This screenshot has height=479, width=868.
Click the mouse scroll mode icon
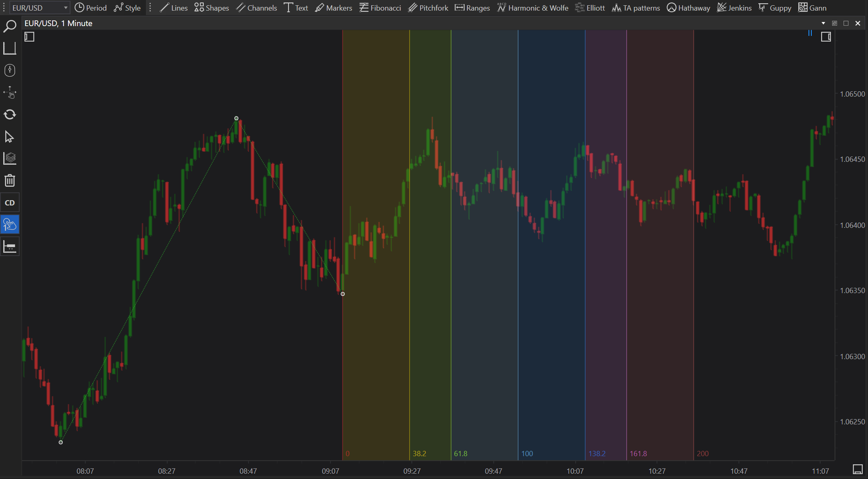click(9, 70)
